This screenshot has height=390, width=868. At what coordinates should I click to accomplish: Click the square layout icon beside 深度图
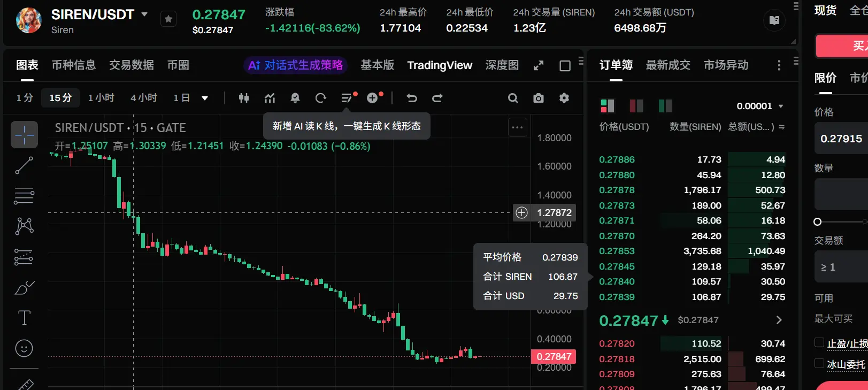(565, 66)
